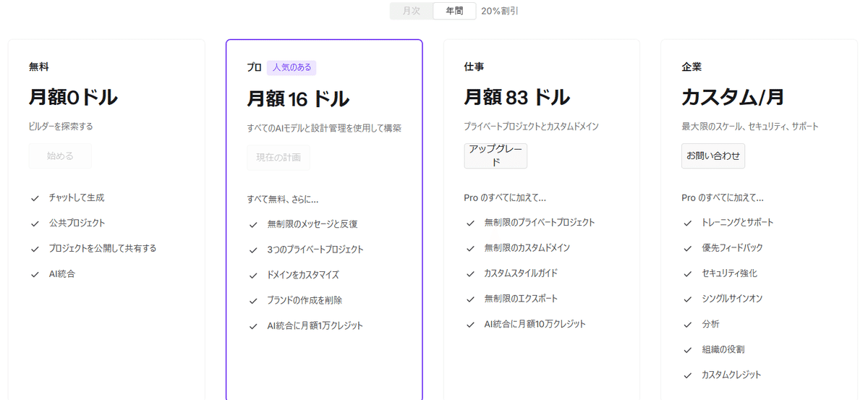The image size is (868, 400).
Task: Click the 月額 83 ドル business price heading
Action: (x=516, y=97)
